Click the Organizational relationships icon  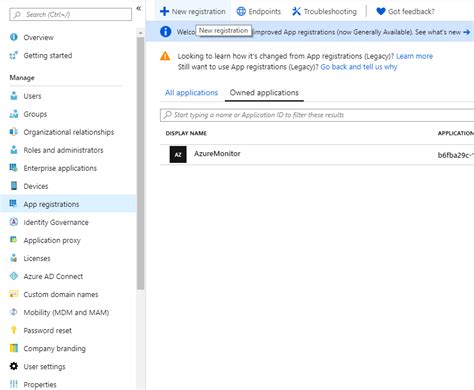pyautogui.click(x=14, y=132)
